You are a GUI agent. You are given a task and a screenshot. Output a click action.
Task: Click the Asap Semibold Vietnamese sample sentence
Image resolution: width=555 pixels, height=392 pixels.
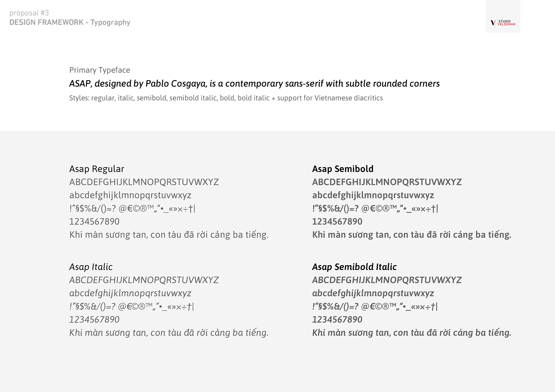coord(412,235)
